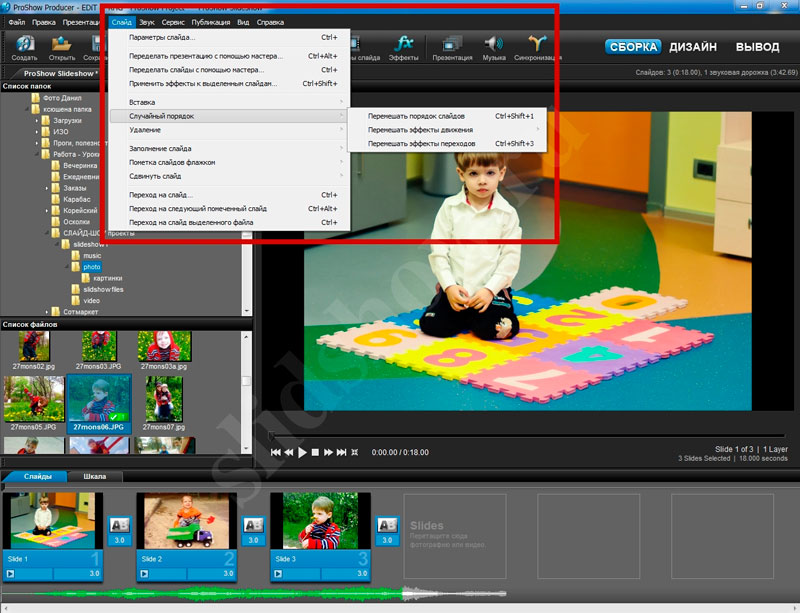Select the 27mons02.jpg thumbnail

34,347
